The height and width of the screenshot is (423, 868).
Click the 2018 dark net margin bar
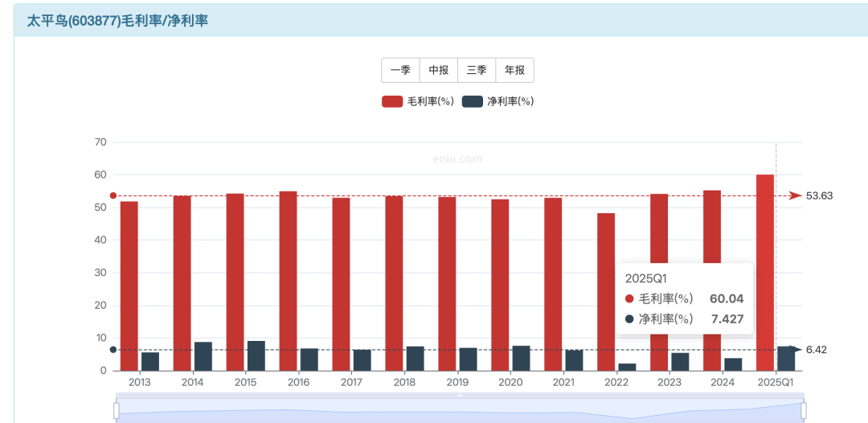click(x=416, y=359)
